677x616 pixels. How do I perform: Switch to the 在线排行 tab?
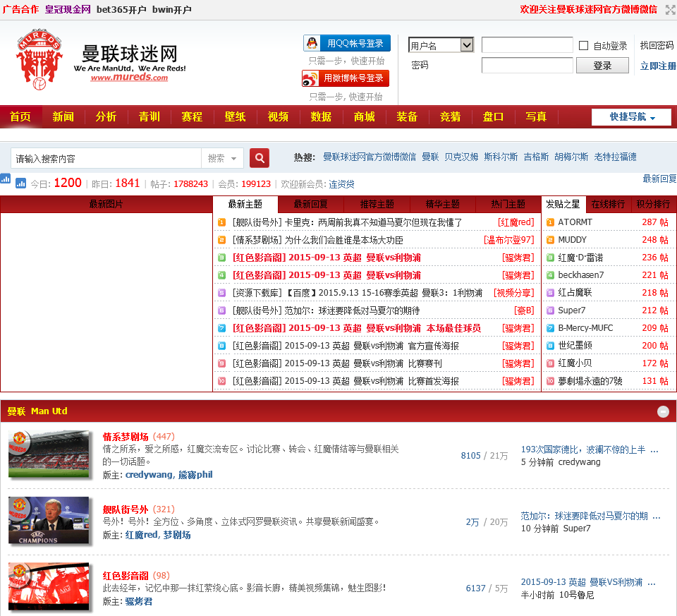coord(608,205)
